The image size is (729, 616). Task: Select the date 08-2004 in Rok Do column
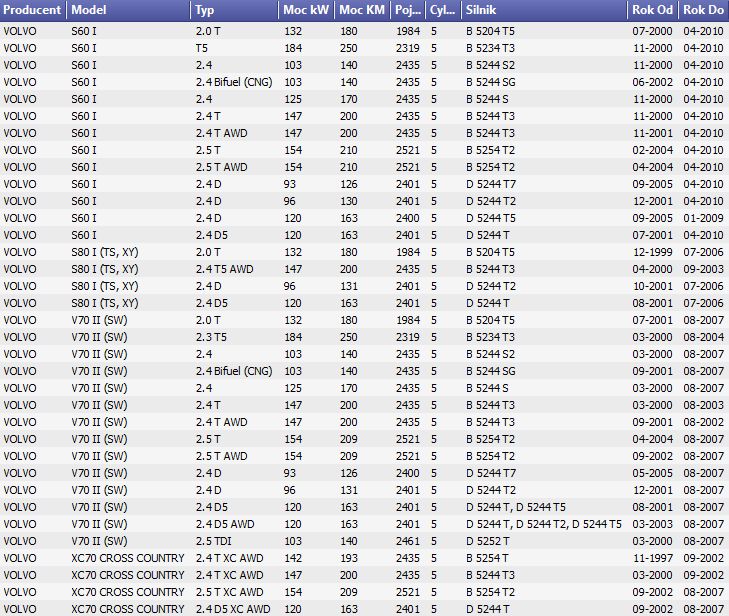tap(703, 337)
